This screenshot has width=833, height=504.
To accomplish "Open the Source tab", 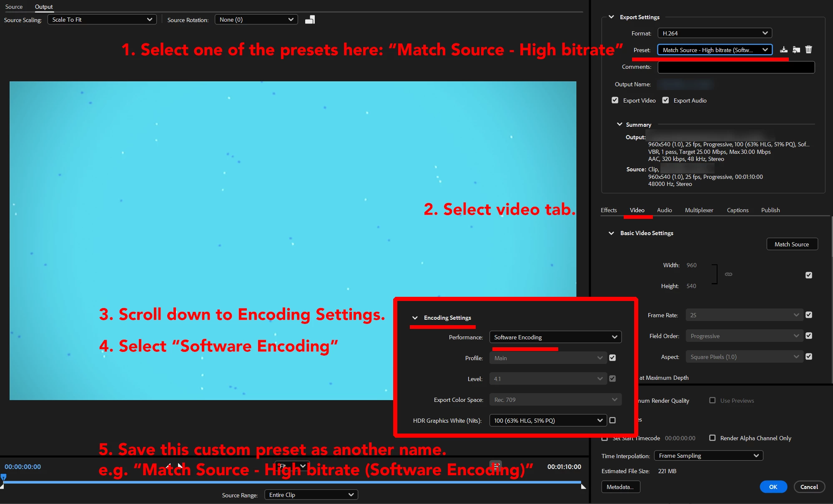I will pyautogui.click(x=14, y=7).
